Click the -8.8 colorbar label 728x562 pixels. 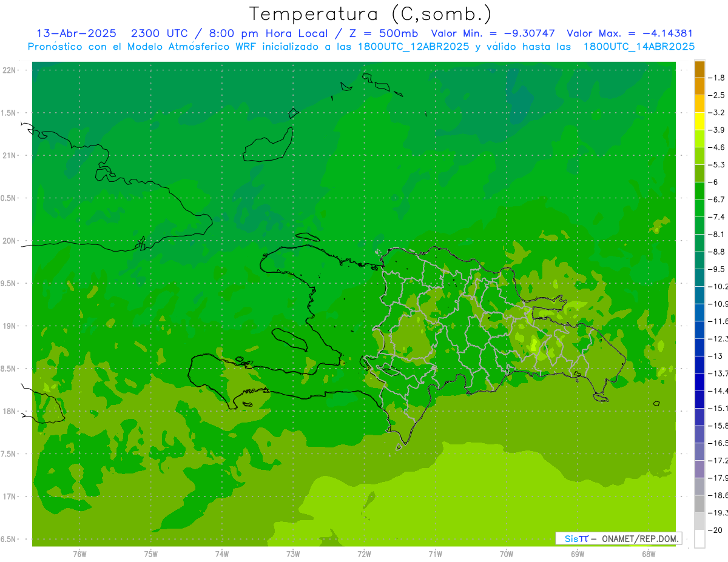718,252
